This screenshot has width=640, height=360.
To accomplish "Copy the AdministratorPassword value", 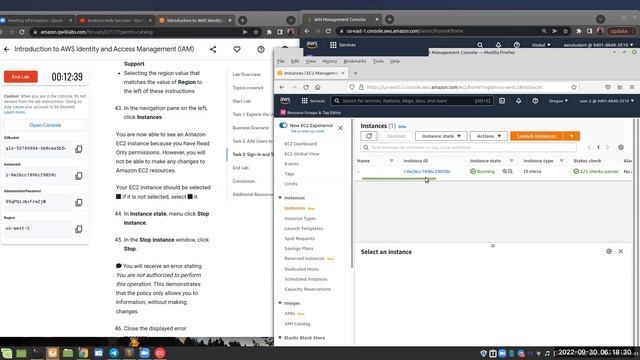I will [79, 202].
